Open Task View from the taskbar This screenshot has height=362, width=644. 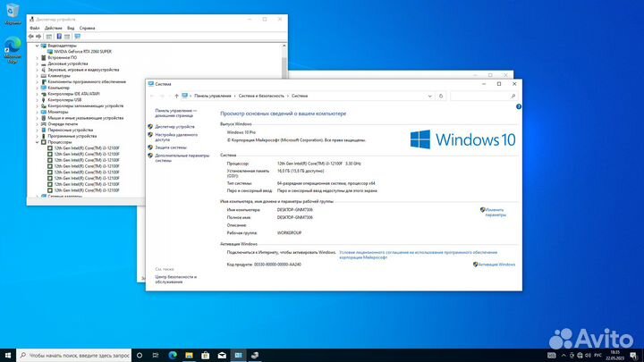(156, 356)
